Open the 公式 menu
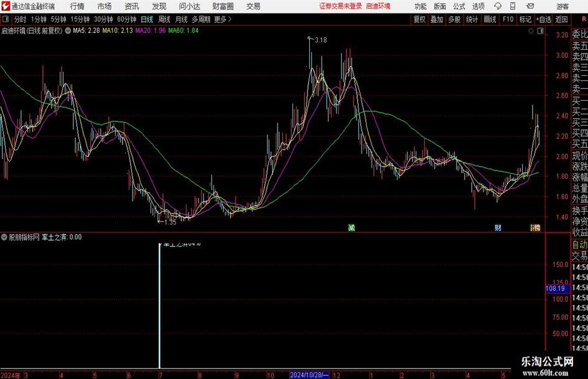This screenshot has height=379, width=588. (x=459, y=6)
